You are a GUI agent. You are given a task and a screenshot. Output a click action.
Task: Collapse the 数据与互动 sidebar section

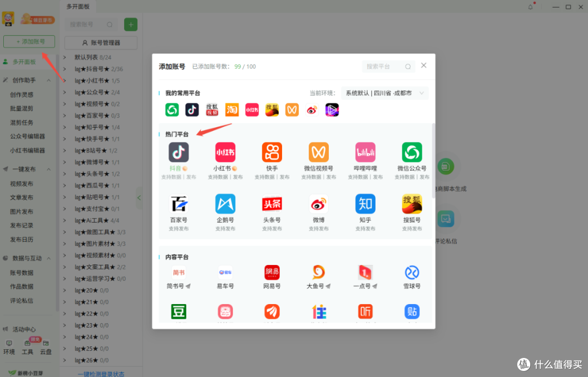pos(49,258)
